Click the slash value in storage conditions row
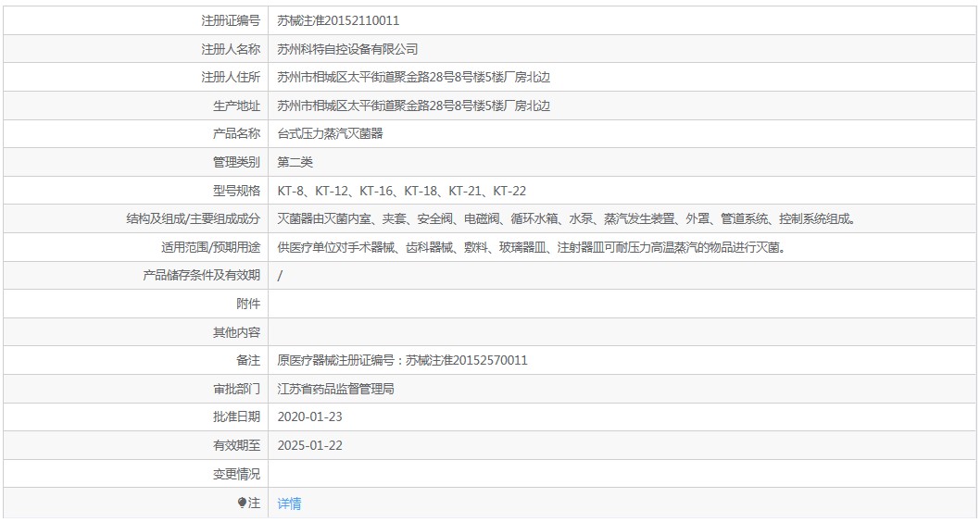Screen dimensions: 980x522 [x=280, y=276]
